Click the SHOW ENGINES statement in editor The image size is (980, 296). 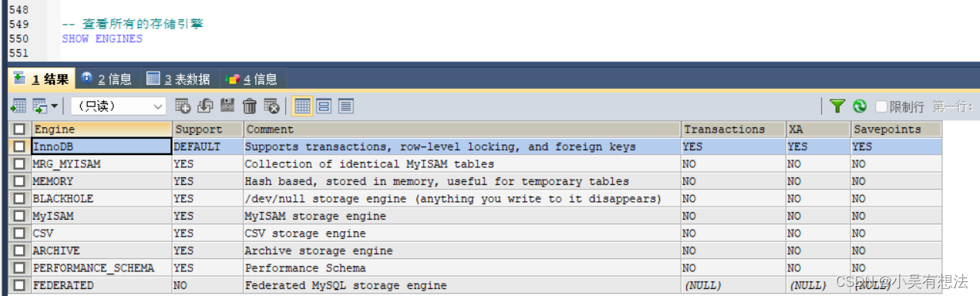pyautogui.click(x=103, y=39)
